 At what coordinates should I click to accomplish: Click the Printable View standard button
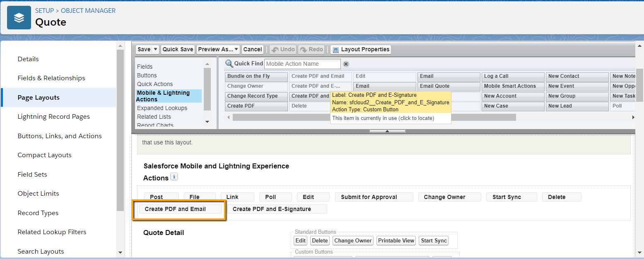tap(396, 241)
